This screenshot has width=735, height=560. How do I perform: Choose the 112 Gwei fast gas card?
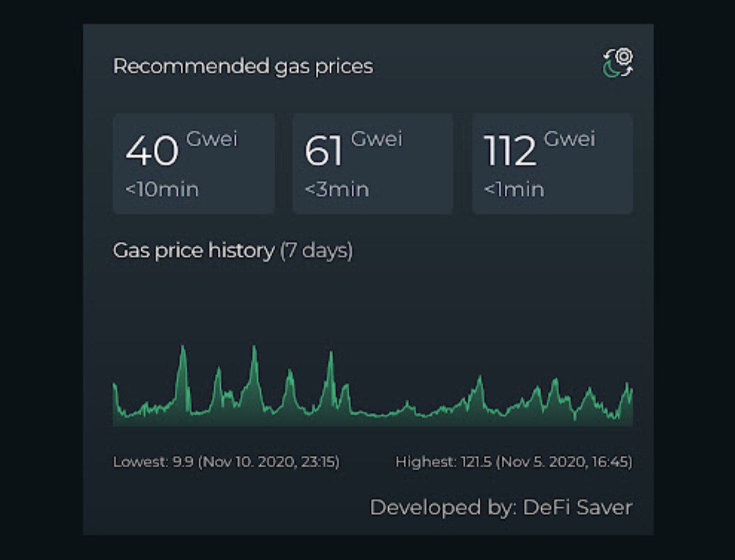[552, 163]
